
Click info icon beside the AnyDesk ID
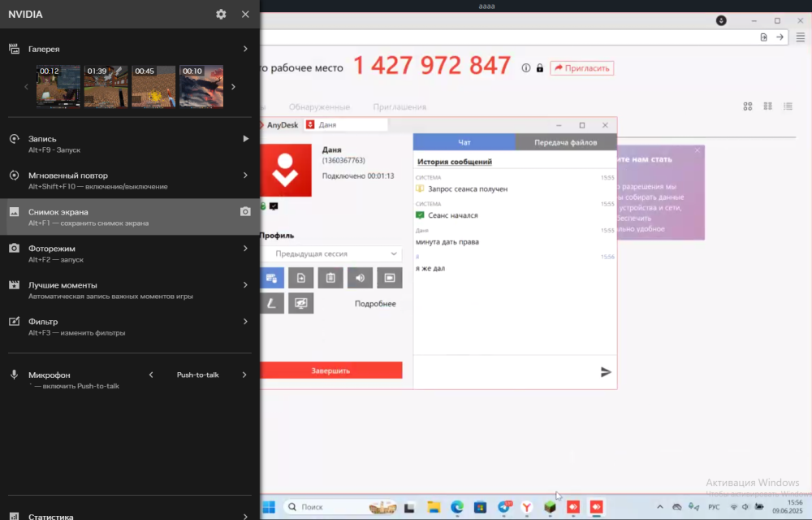click(526, 68)
